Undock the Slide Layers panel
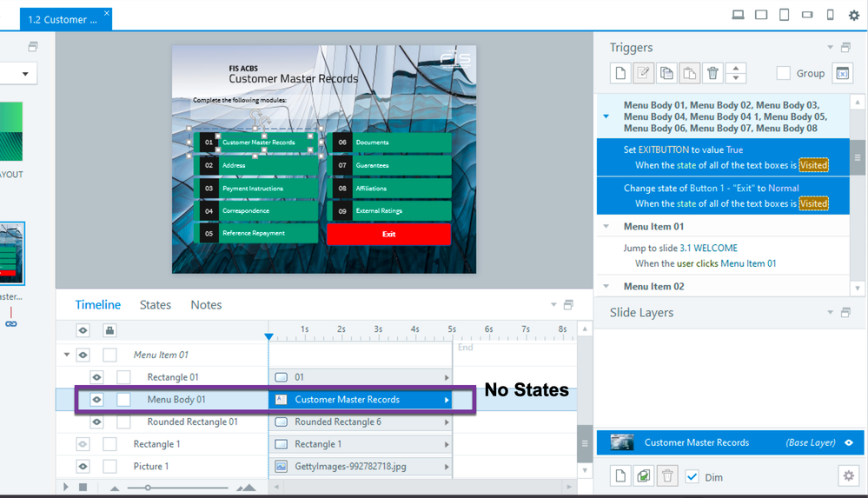The width and height of the screenshot is (868, 498). click(x=845, y=313)
